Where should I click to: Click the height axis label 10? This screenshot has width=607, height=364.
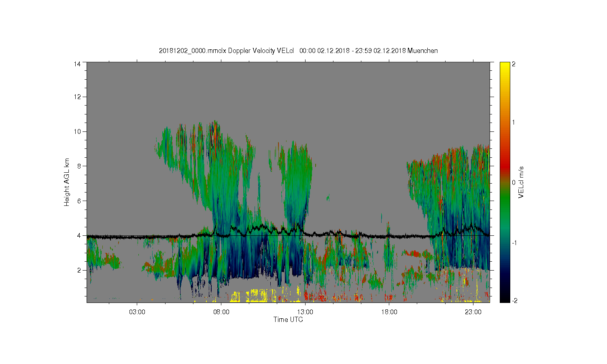[x=77, y=131]
